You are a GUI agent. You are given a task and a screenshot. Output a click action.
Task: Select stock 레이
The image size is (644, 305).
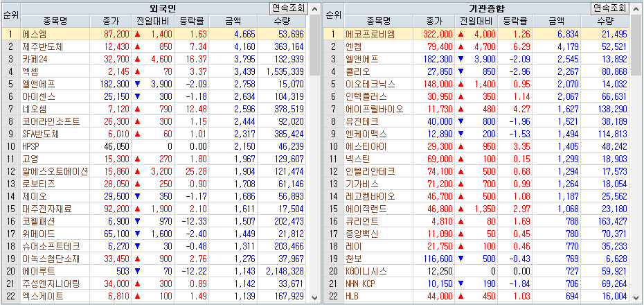(354, 246)
